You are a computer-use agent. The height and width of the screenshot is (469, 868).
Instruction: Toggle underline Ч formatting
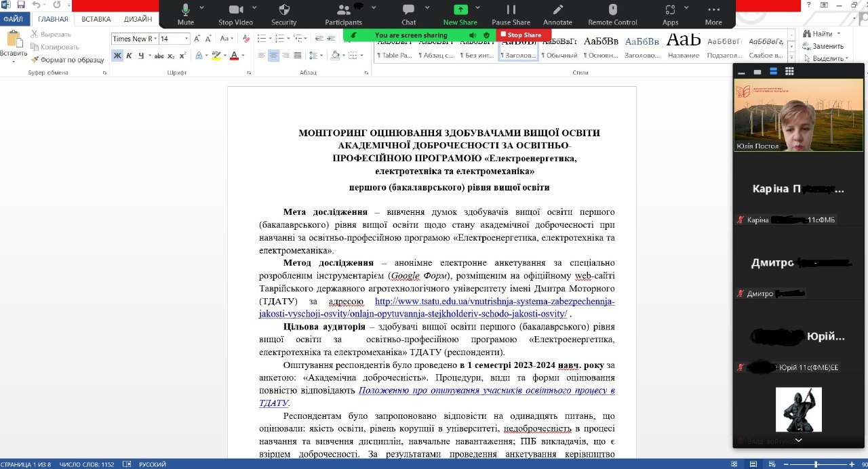(x=140, y=56)
